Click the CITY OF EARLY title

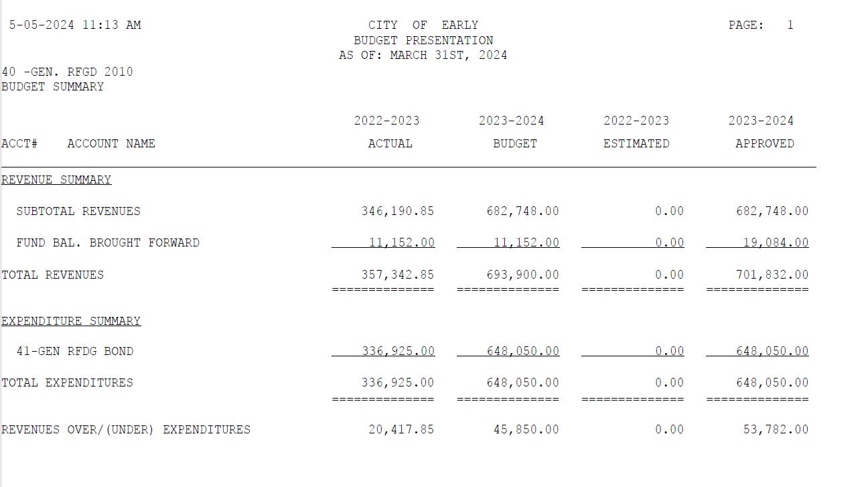423,25
